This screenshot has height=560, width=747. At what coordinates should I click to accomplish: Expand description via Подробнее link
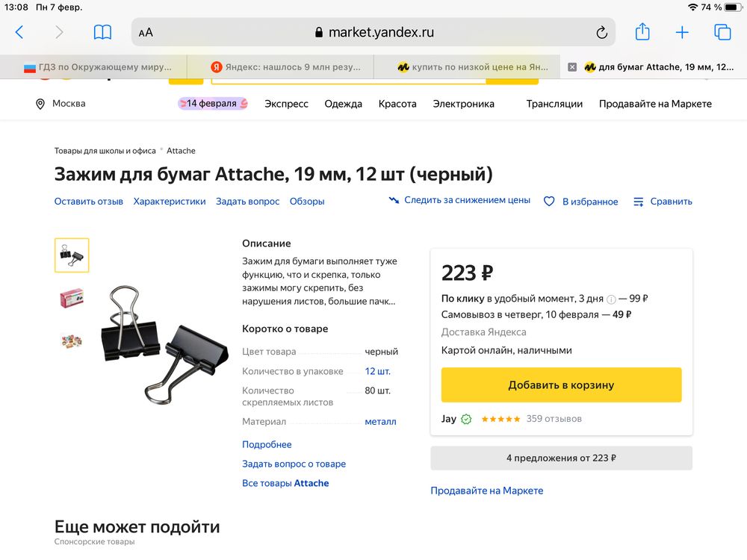click(x=267, y=444)
